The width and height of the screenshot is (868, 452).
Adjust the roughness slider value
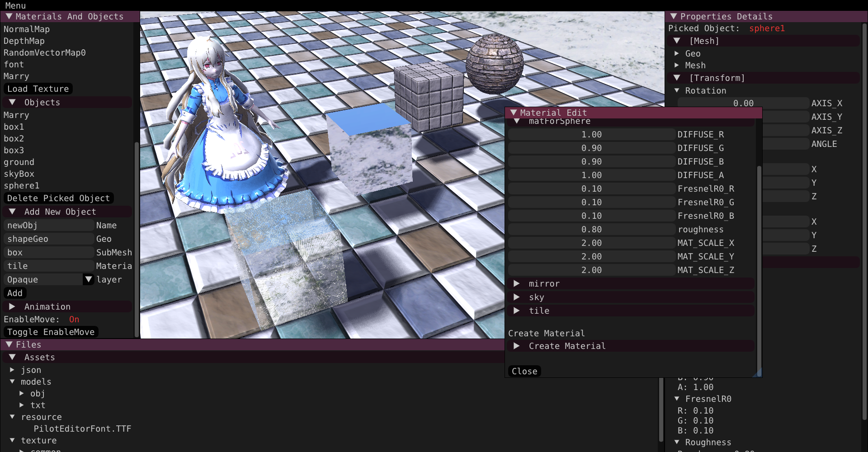(x=591, y=230)
